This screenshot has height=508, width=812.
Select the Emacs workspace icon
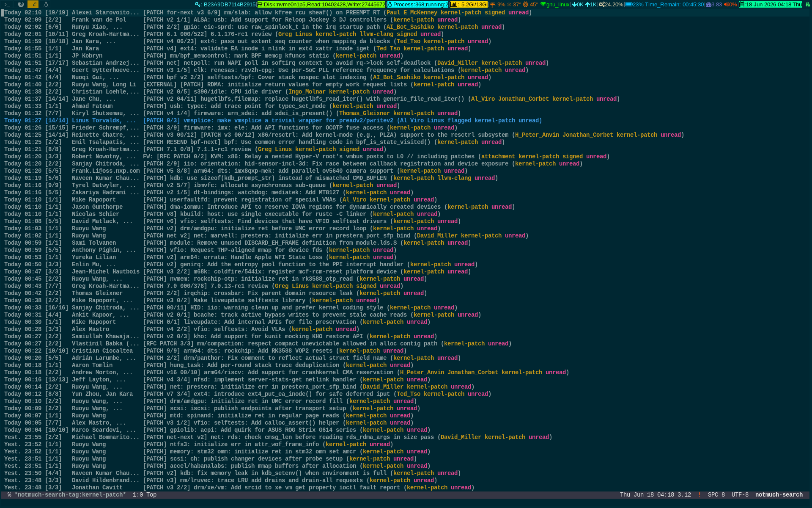click(33, 4)
